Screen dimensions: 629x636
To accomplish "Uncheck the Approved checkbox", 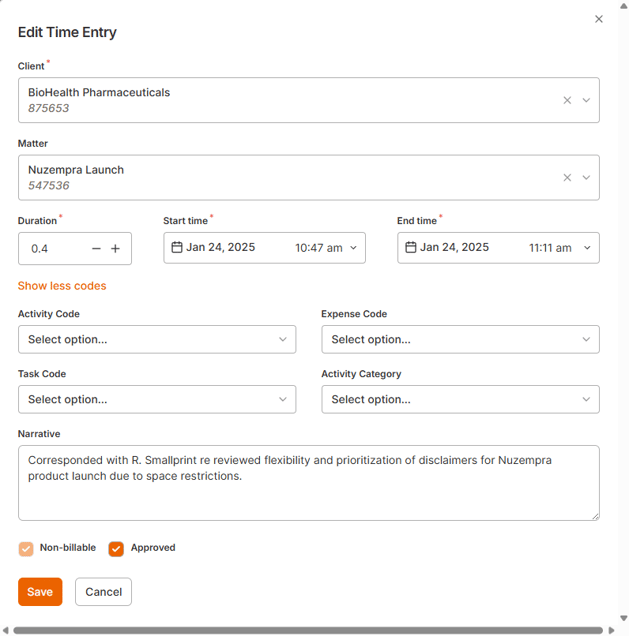I will coord(116,548).
